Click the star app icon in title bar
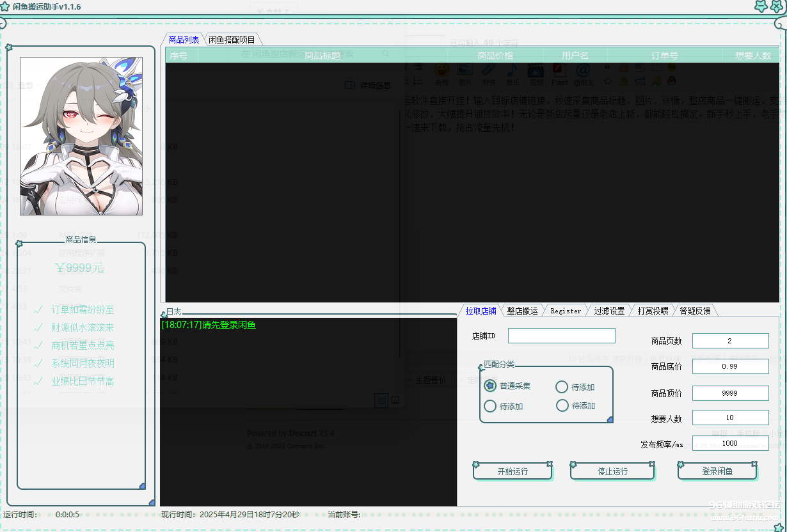 pos(5,6)
